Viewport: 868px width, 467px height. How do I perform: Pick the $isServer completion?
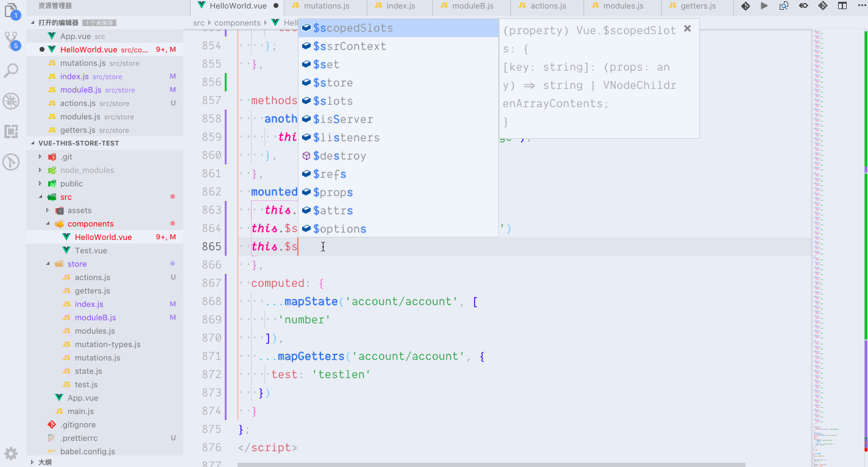pyautogui.click(x=398, y=119)
